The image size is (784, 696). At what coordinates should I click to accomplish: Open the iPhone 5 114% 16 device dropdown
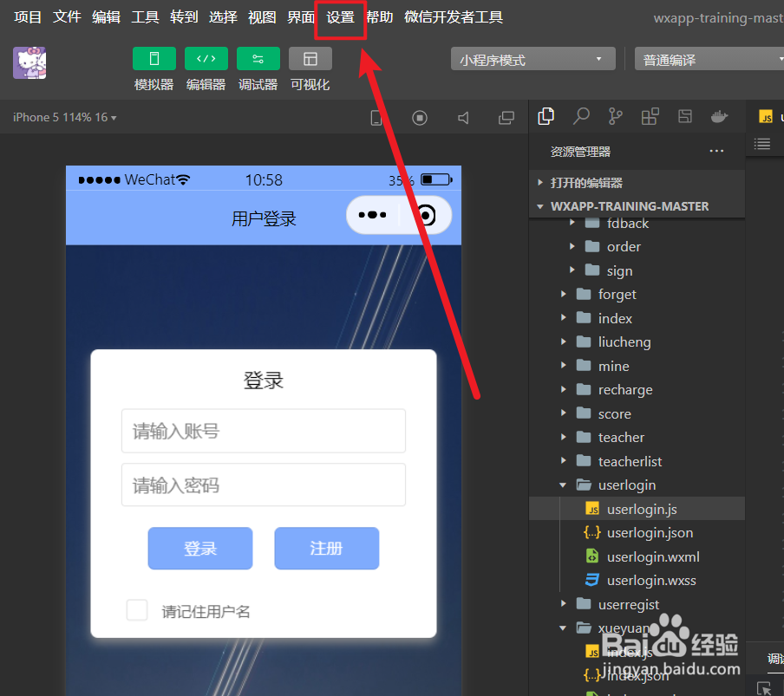click(64, 117)
